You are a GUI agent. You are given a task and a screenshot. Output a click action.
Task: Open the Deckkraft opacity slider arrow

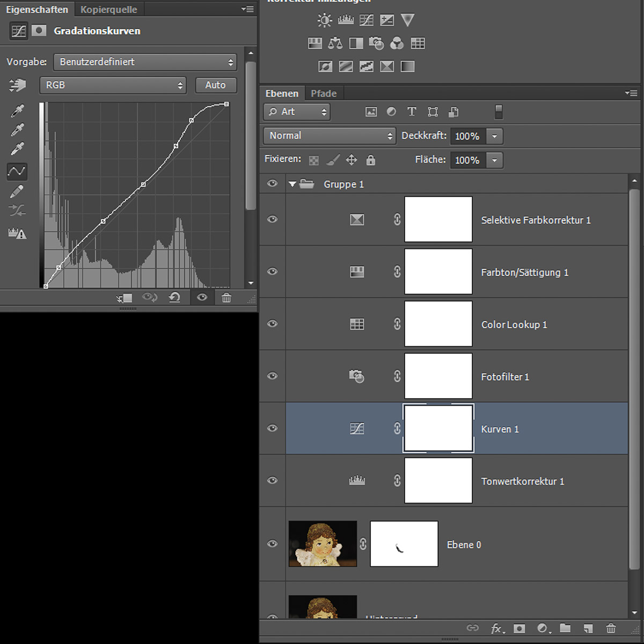(x=494, y=136)
